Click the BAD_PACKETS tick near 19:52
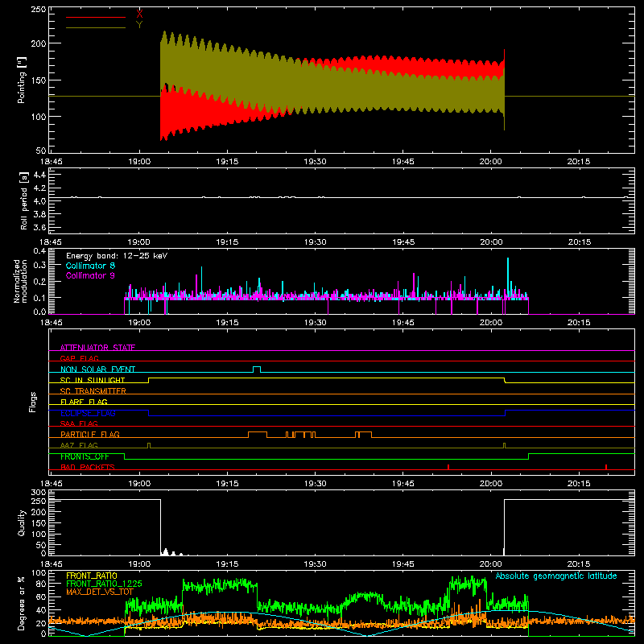The width and height of the screenshot is (644, 644). click(448, 467)
